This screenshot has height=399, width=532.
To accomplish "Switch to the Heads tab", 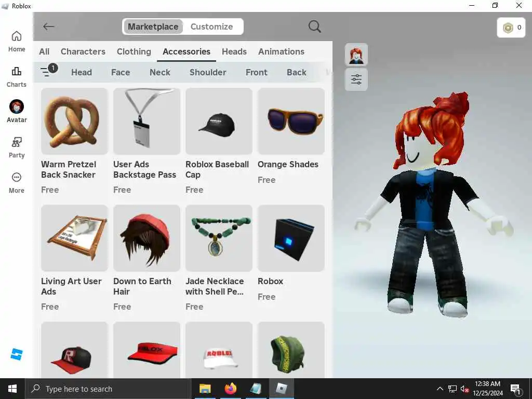I will coord(234,51).
